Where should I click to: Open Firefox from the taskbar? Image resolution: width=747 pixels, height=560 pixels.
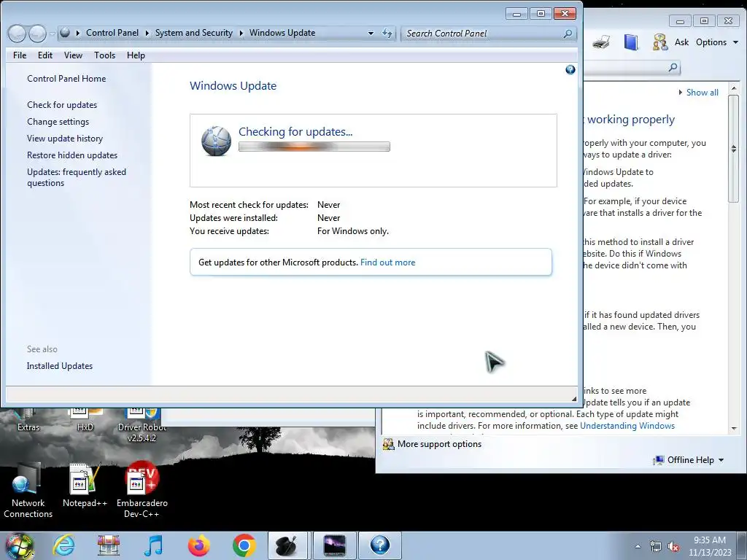(x=198, y=545)
